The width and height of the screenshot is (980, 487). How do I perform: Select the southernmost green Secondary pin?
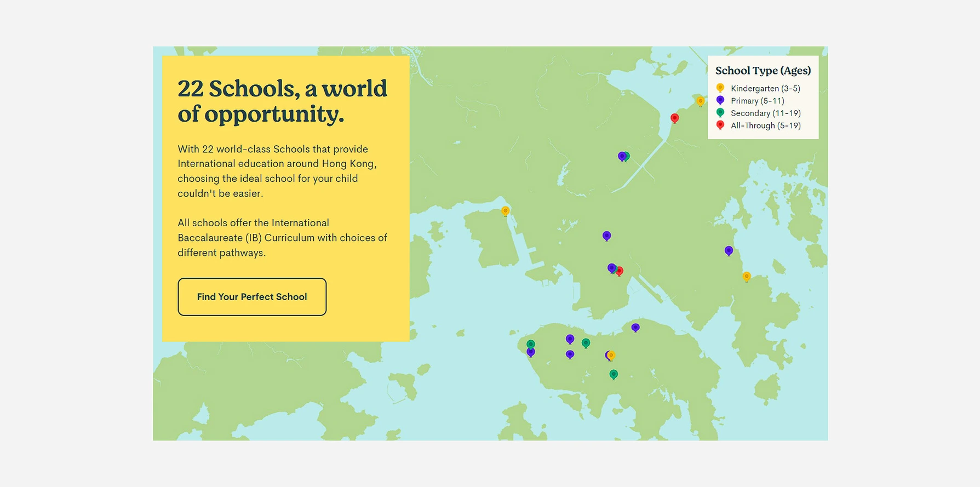[x=614, y=374]
